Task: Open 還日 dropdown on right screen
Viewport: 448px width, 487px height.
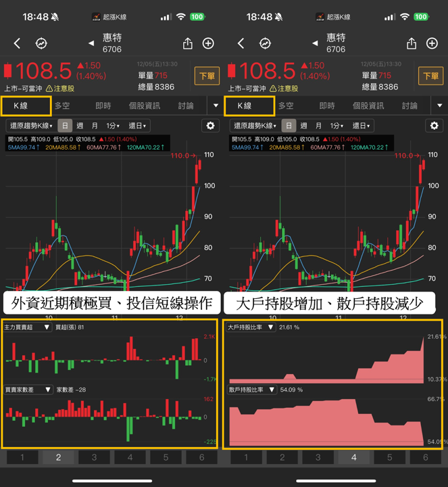Action: point(361,126)
